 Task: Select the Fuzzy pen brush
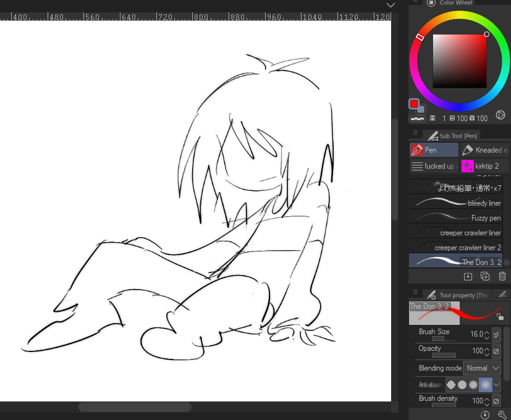click(x=455, y=217)
